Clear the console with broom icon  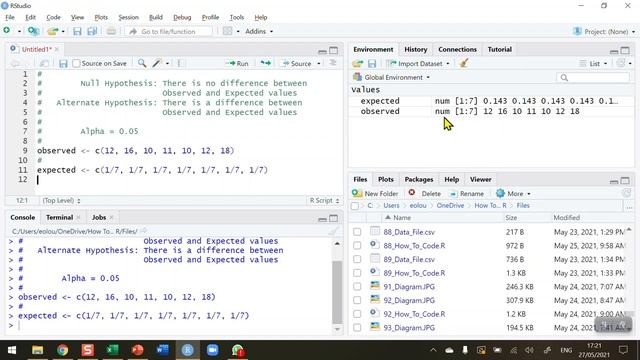pyautogui.click(x=334, y=231)
